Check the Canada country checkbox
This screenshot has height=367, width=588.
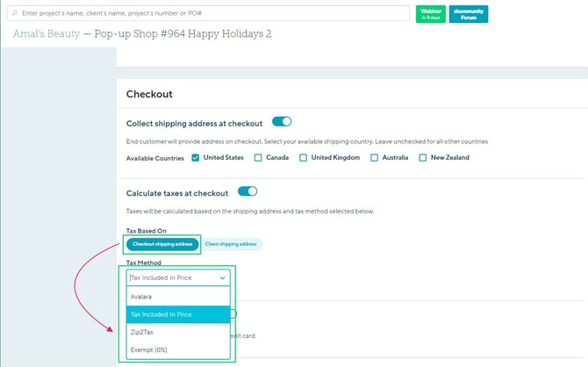258,158
